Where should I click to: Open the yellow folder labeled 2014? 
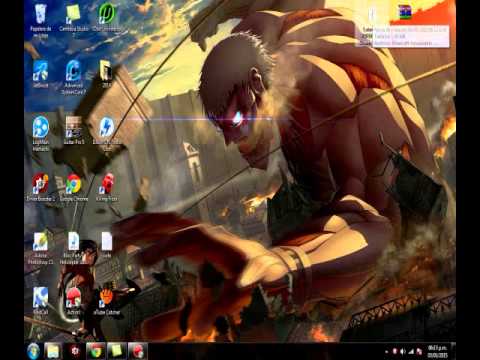[x=107, y=74]
